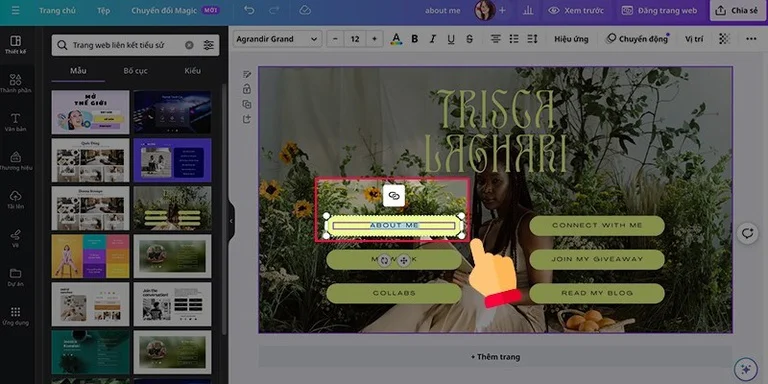
Task: Open the analytics bar chart icon
Action: 528,10
